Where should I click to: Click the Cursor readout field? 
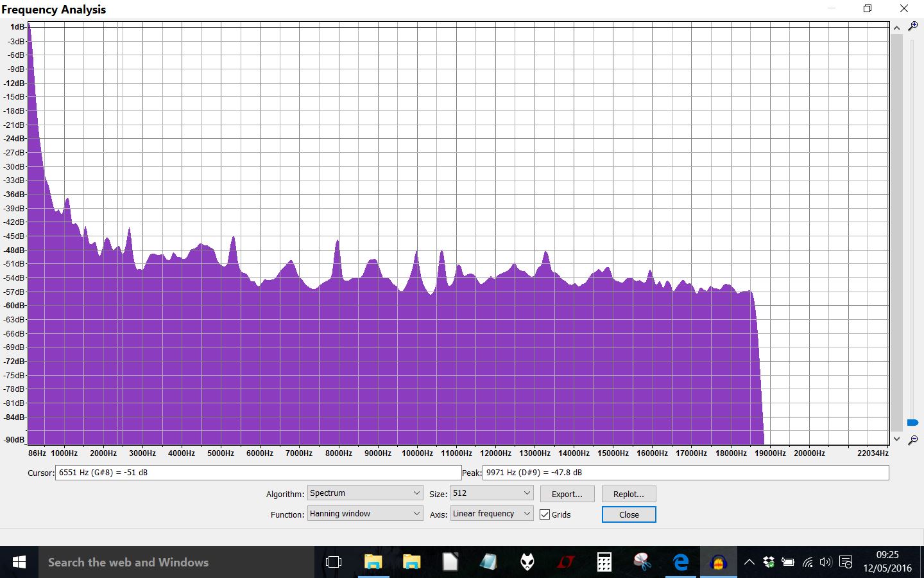click(258, 473)
